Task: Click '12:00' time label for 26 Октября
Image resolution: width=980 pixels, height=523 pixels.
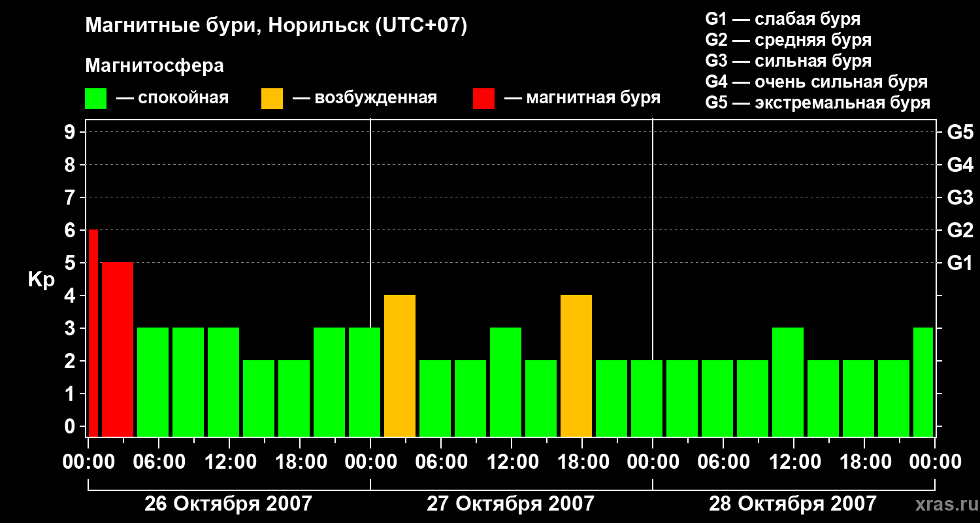Action: pos(229,462)
